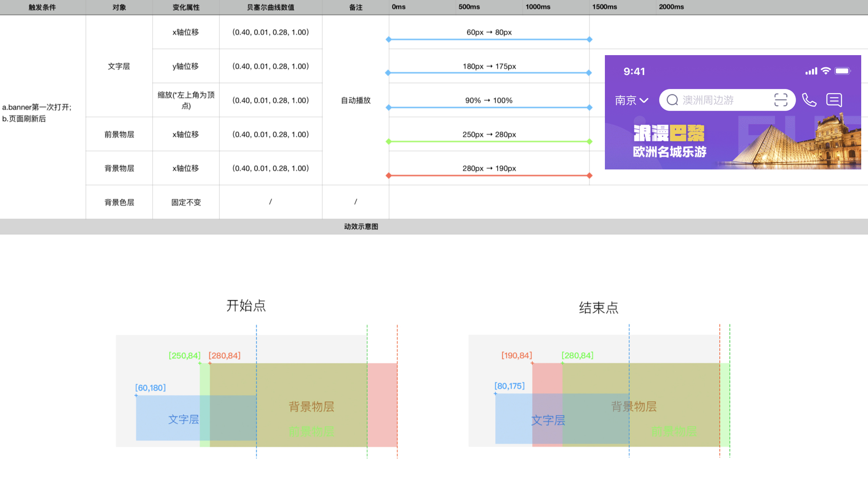Click the 澳洲周边游 search field
Screen dimensions: 868x488
708,100
